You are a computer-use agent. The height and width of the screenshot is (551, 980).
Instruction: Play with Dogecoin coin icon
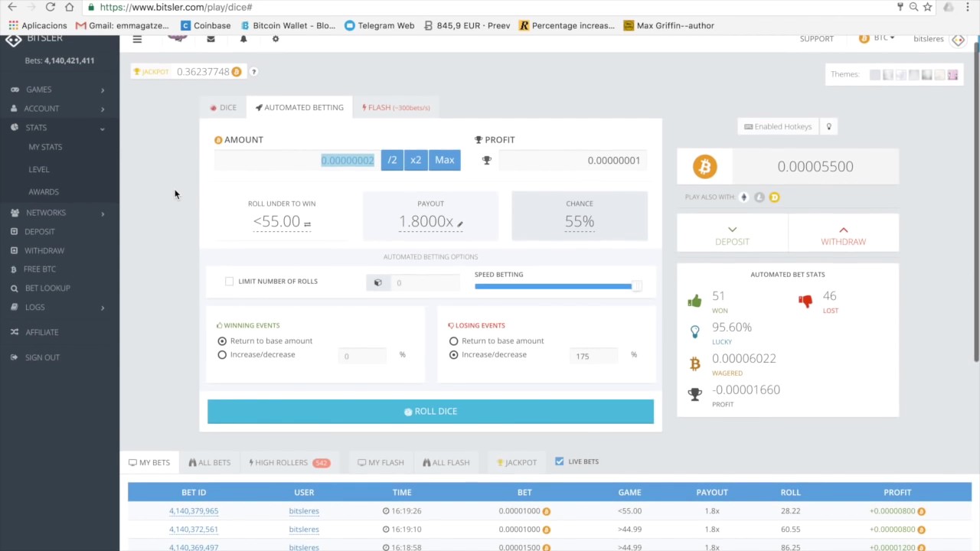tap(774, 197)
